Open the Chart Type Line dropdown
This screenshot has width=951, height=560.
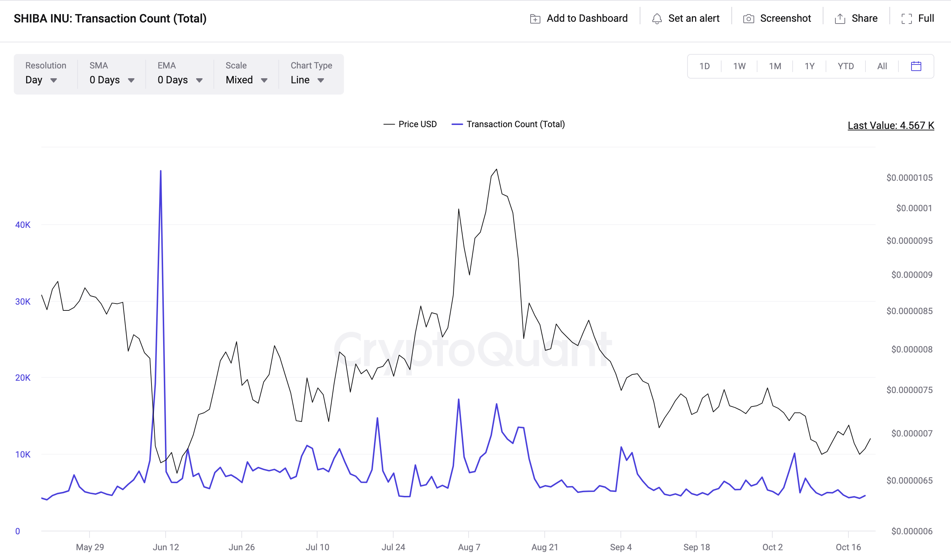307,80
